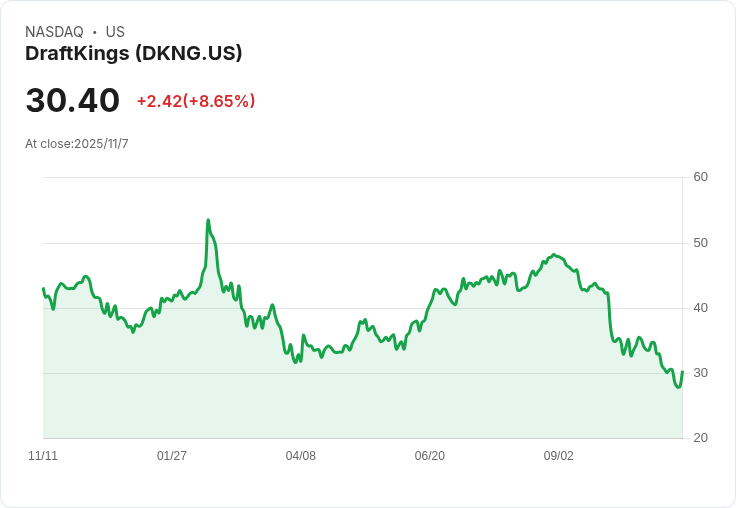Click the 50 y-axis label

click(x=700, y=243)
